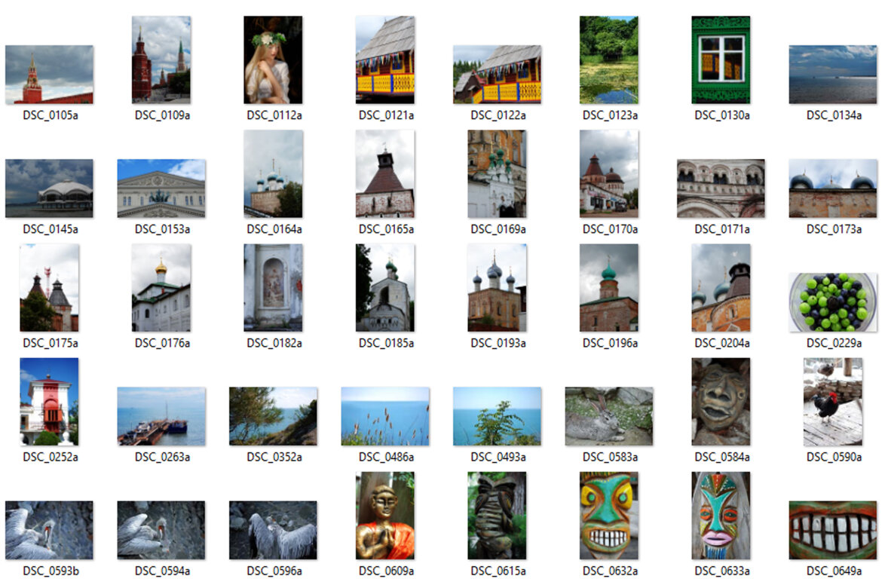Select the photo DSC_0112a with the flower wreath portrait
Screen dimensions: 882x588
(x=273, y=58)
